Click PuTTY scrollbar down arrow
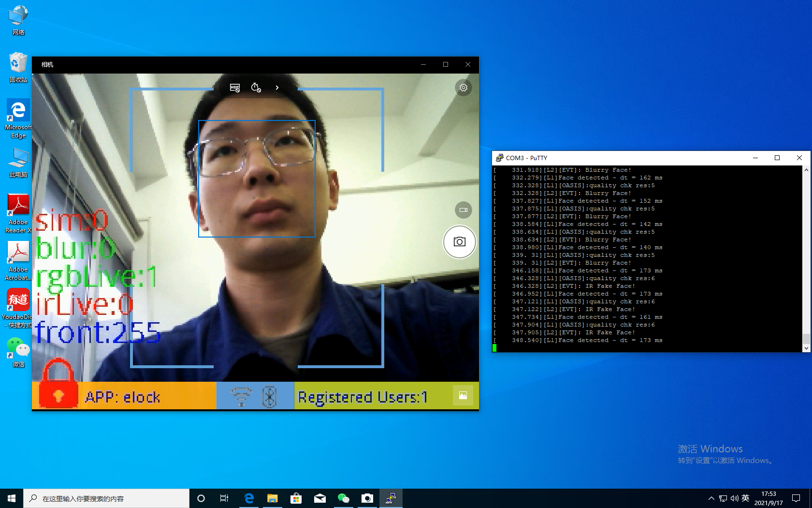The image size is (812, 508). (806, 348)
